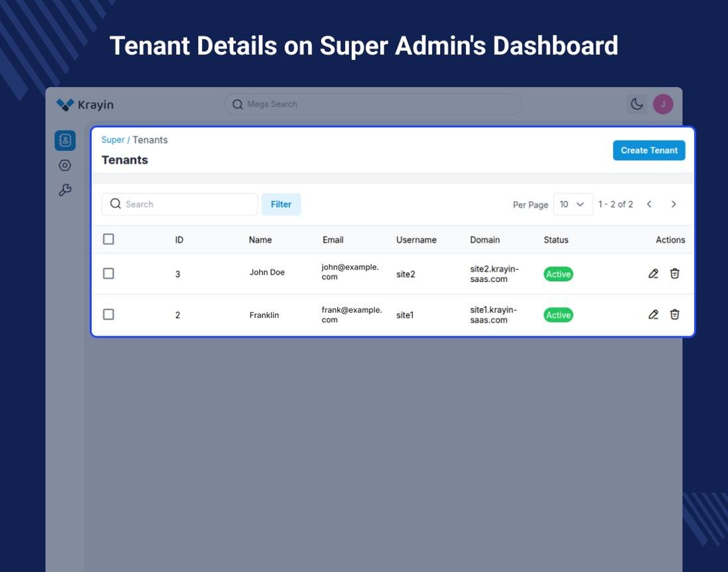Sort by the Name column header

coord(260,239)
